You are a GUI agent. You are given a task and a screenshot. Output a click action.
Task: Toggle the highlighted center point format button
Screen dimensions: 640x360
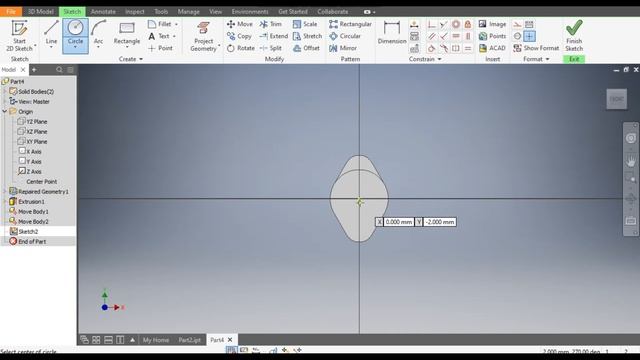tap(529, 36)
